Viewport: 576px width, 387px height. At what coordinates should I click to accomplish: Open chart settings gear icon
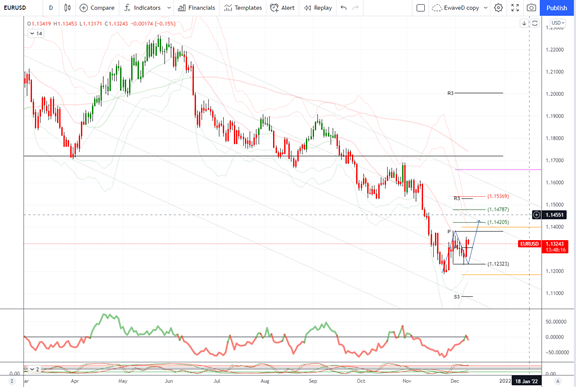pos(498,8)
